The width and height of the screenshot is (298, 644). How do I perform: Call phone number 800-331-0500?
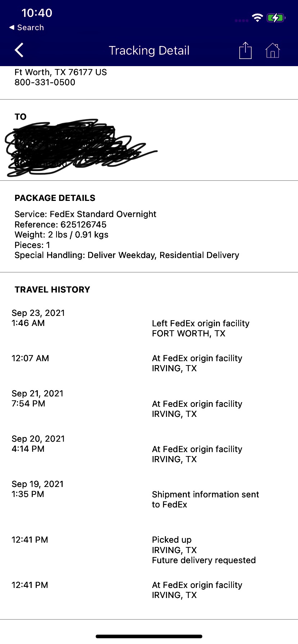(x=45, y=82)
